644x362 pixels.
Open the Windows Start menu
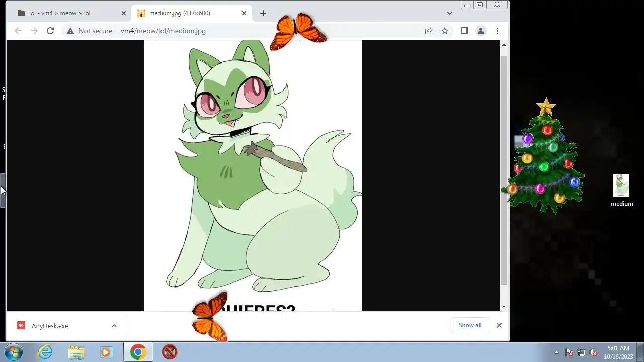click(13, 352)
